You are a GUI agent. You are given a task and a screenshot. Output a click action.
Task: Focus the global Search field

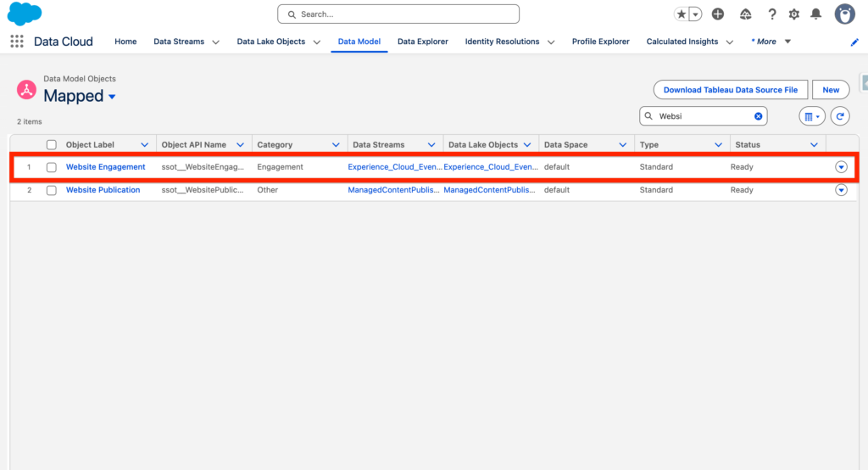point(398,14)
